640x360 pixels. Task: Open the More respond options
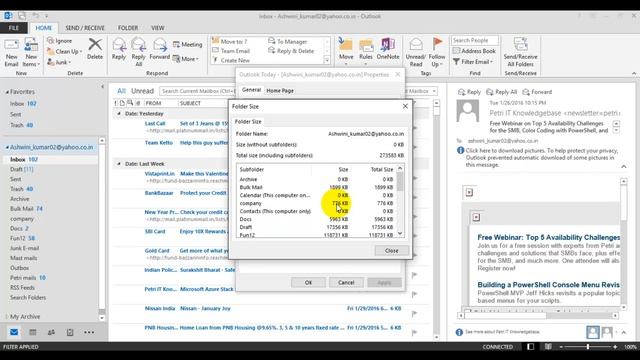(186, 59)
